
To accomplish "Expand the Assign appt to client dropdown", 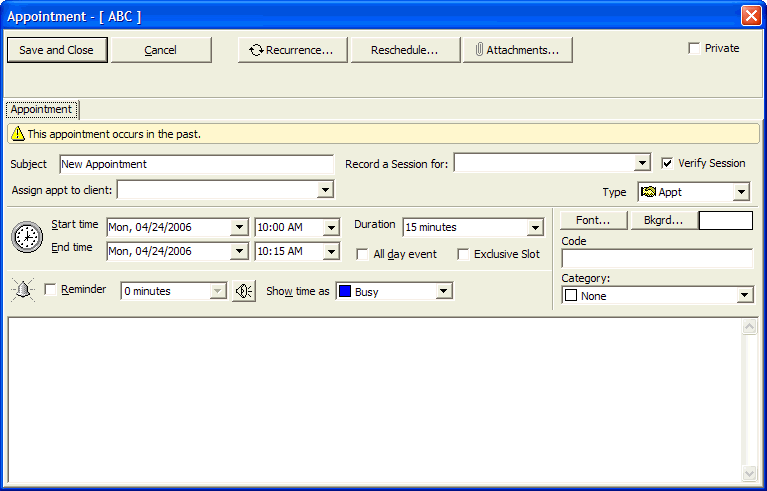I will [325, 190].
